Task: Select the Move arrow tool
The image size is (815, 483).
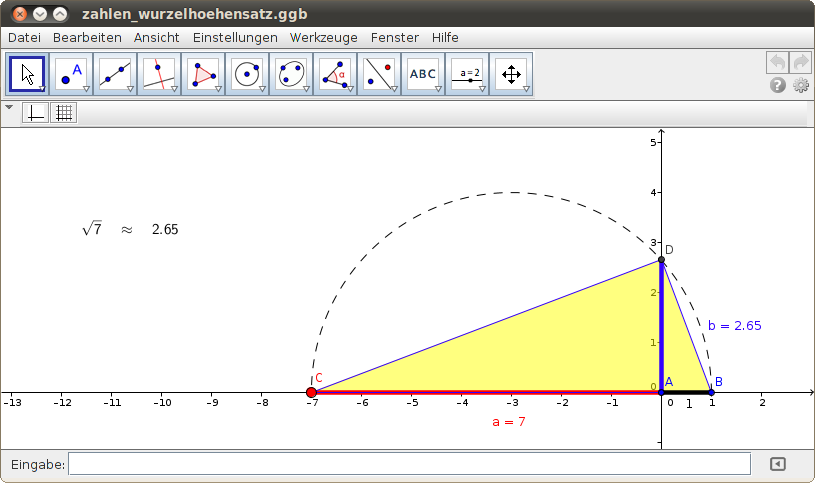Action: click(27, 74)
